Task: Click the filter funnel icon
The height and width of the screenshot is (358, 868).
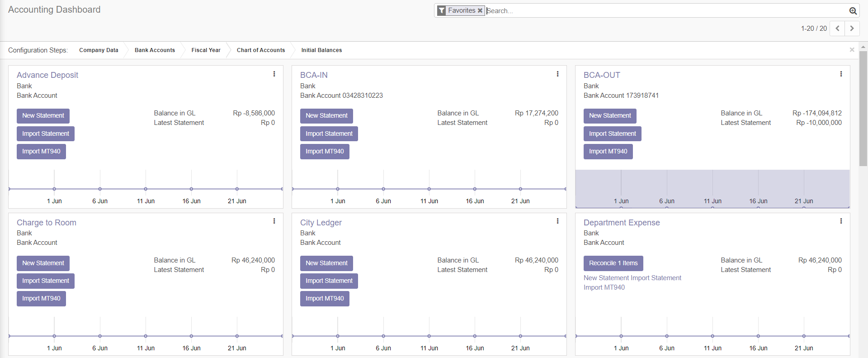Action: (442, 10)
